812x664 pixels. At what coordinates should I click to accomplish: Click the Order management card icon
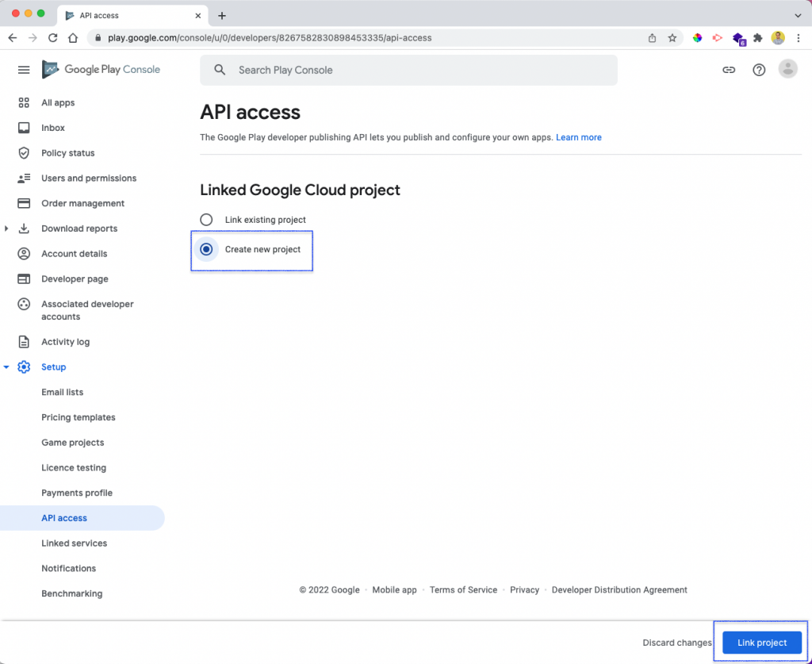[24, 203]
